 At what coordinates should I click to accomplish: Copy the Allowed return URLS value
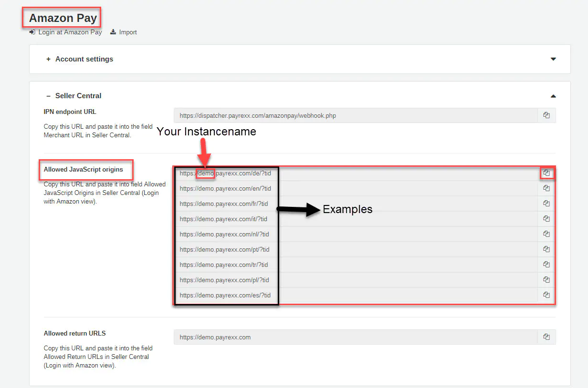pyautogui.click(x=546, y=337)
